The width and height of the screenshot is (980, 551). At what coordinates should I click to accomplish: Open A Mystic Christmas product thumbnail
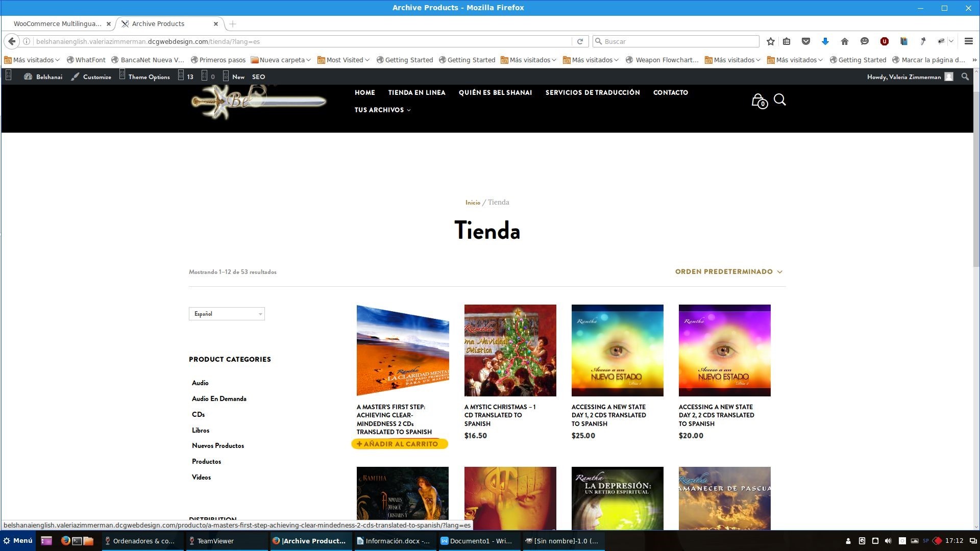(x=510, y=350)
